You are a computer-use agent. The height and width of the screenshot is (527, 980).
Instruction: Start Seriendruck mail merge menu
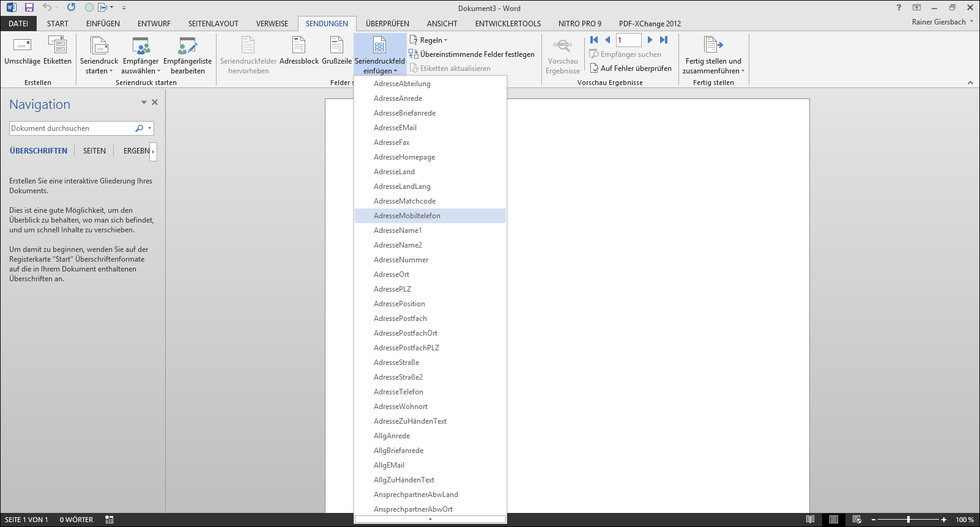(x=99, y=55)
